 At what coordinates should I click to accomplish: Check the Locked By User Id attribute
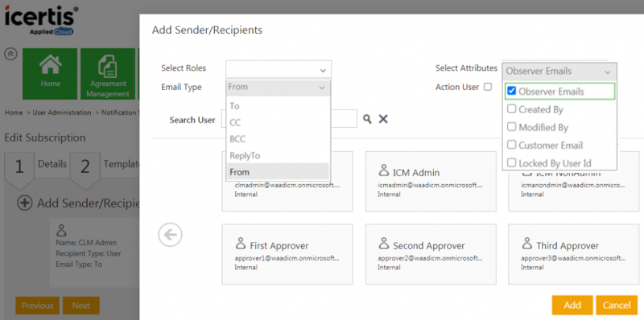(511, 163)
